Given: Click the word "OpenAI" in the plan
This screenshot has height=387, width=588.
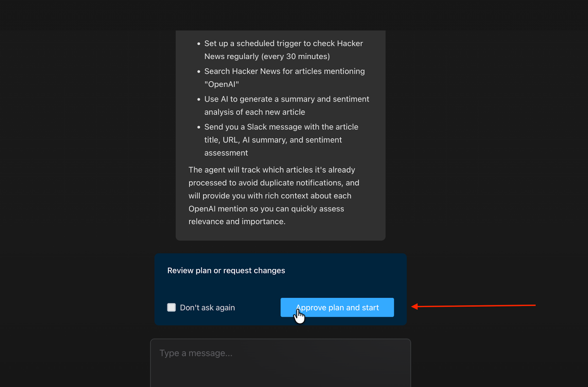Looking at the screenshot, I should [222, 84].
